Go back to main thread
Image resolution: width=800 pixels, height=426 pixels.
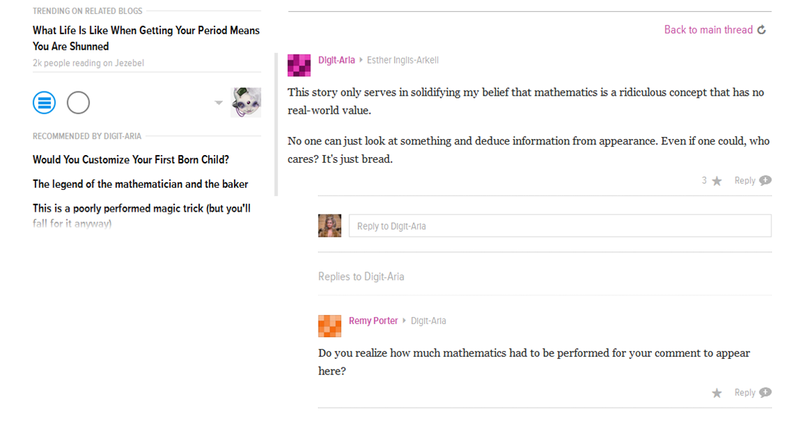pyautogui.click(x=708, y=30)
